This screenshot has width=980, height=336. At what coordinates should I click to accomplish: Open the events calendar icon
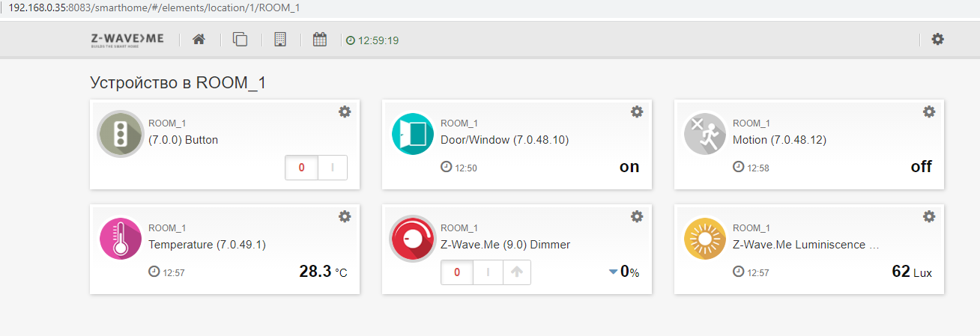click(320, 40)
